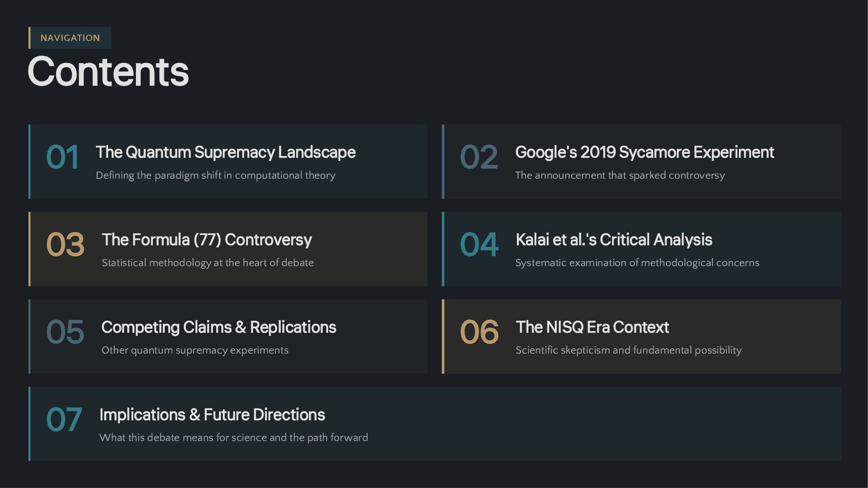Click the teal 04 section number
Viewport: 868px width, 488px height.
pos(479,245)
